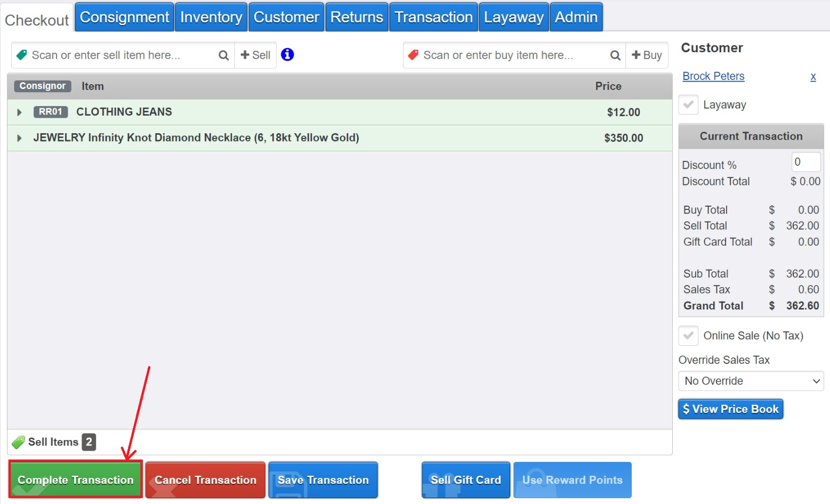Open the Override Sales Tax dropdown

point(751,381)
